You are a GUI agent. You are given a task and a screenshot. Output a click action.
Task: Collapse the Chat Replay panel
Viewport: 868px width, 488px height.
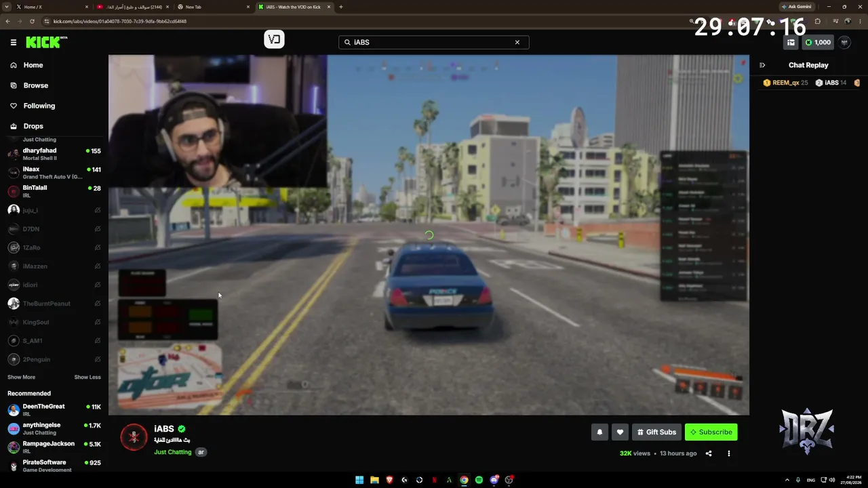[x=762, y=65]
